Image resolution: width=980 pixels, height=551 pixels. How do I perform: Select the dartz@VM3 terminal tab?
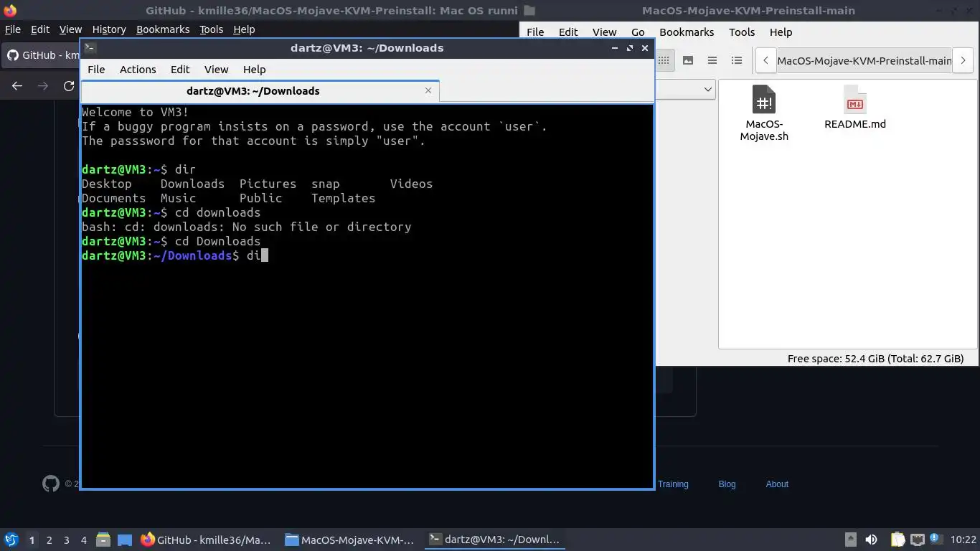253,91
